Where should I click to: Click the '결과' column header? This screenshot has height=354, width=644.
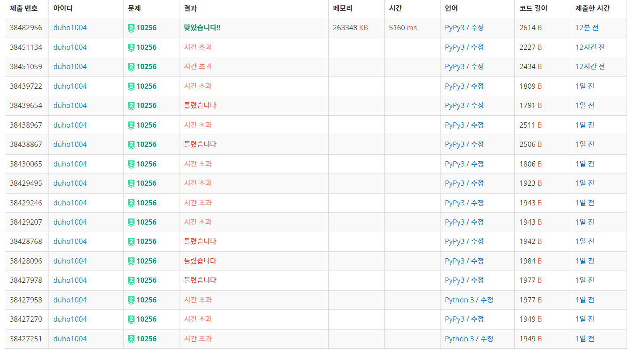190,8
